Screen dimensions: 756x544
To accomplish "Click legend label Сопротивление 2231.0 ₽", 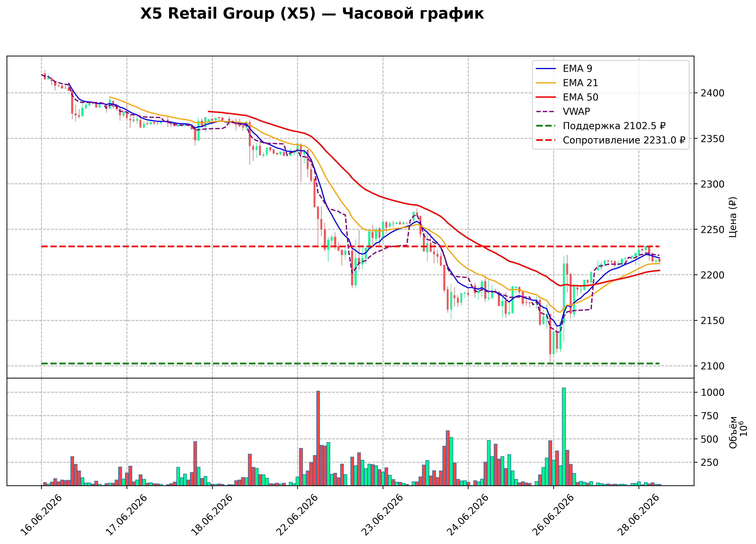I will [624, 140].
